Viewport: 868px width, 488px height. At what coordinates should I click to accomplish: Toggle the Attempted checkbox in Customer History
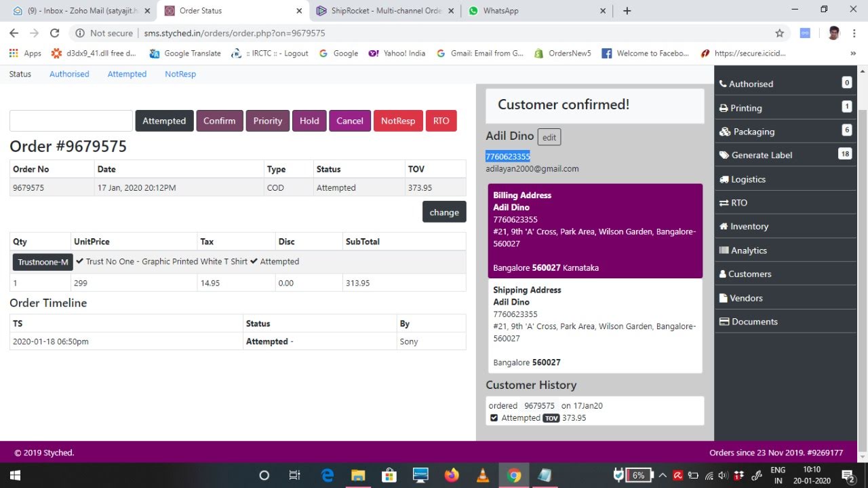click(x=494, y=418)
